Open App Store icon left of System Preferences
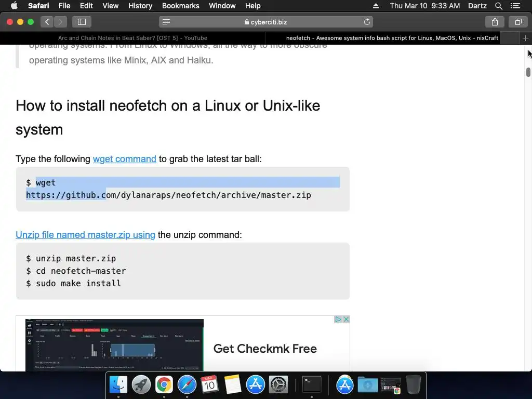 [256, 385]
